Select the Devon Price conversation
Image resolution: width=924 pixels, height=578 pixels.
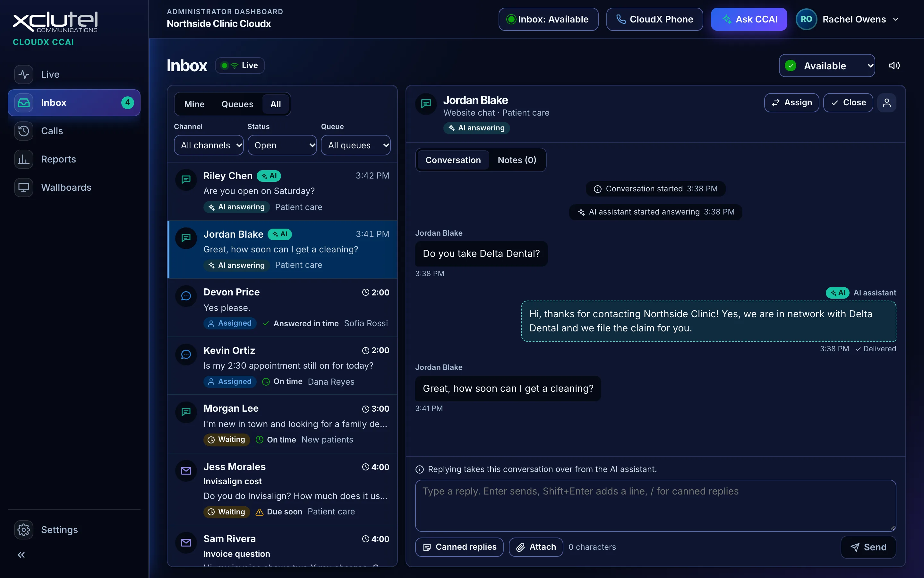(x=282, y=308)
